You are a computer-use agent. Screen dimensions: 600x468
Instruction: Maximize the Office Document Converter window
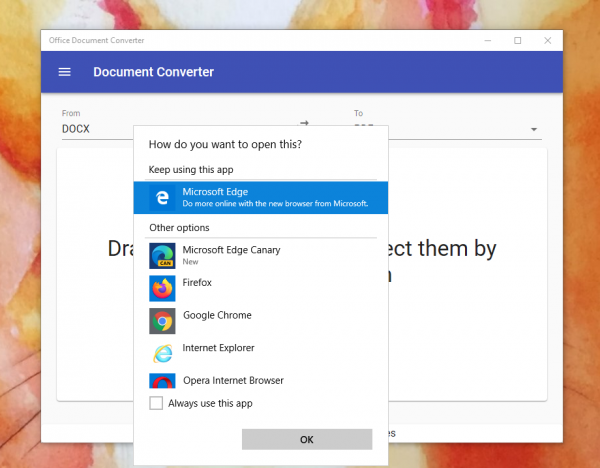pyautogui.click(x=517, y=41)
